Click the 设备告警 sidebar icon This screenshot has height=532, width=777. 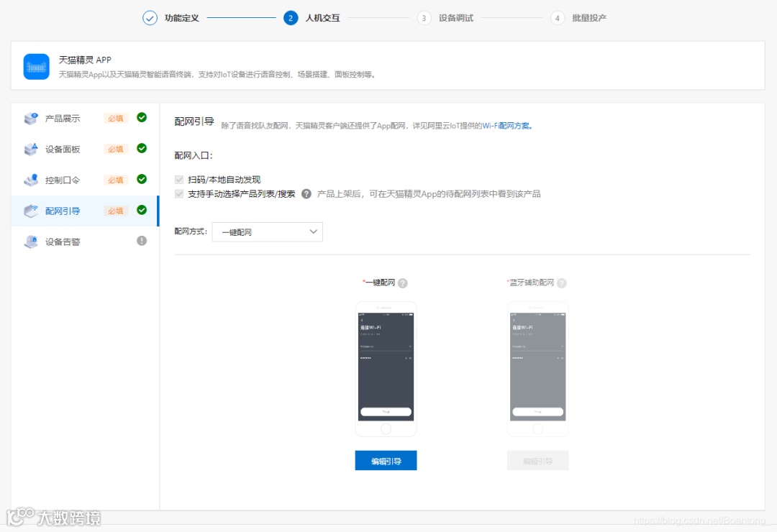click(x=31, y=242)
